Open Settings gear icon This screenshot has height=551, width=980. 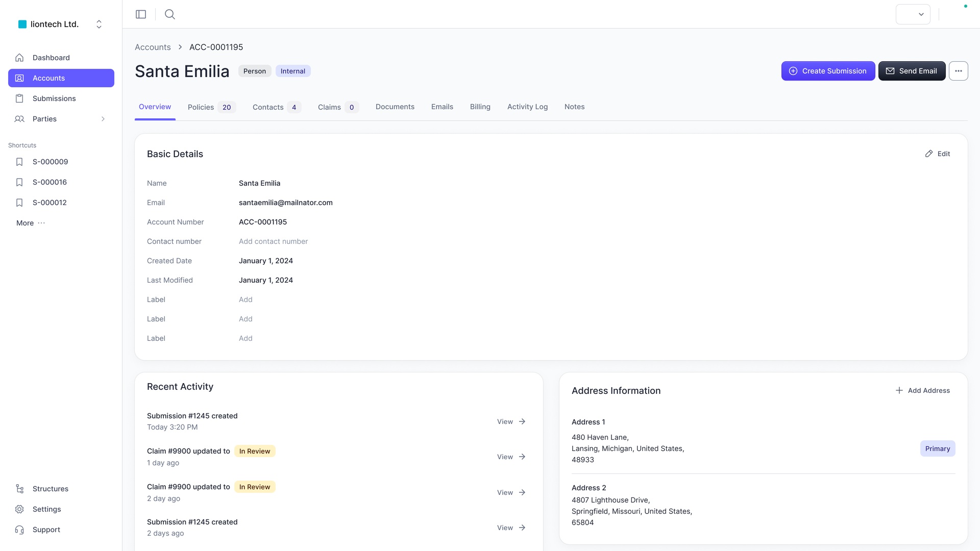(19, 509)
